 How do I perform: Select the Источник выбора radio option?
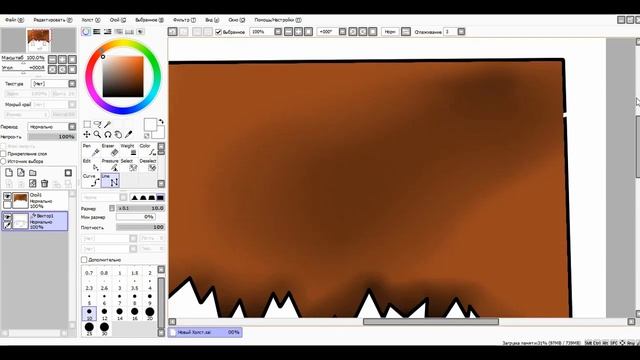(x=4, y=161)
